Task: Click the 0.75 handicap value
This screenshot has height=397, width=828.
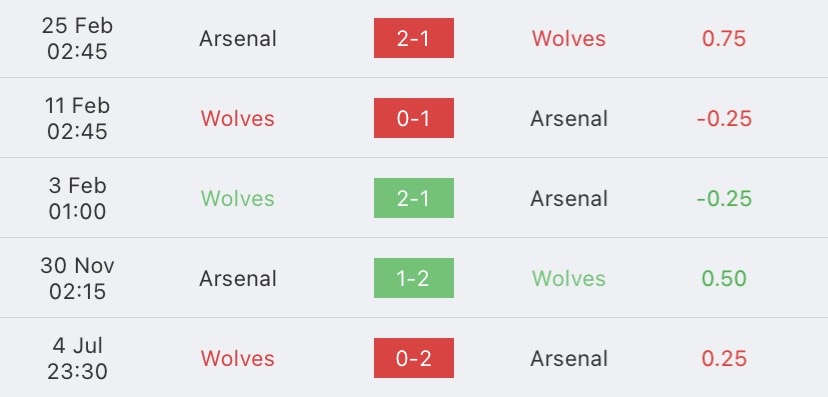Action: 724,39
